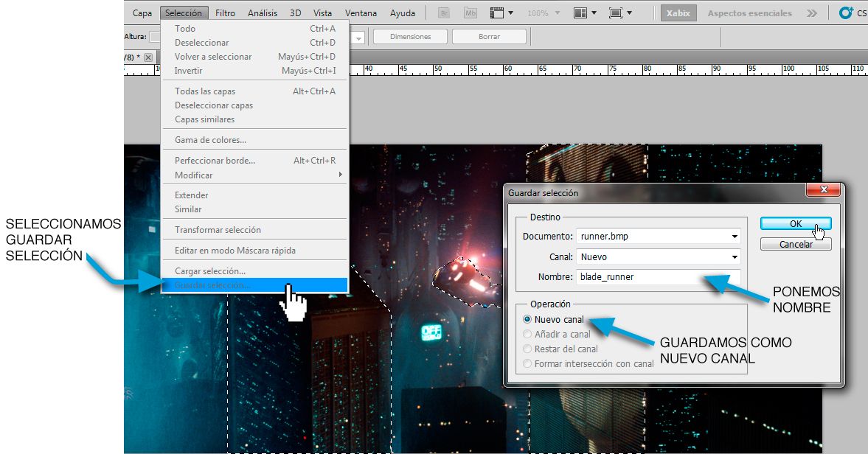
Task: Confirm with the OK button
Action: coord(796,223)
